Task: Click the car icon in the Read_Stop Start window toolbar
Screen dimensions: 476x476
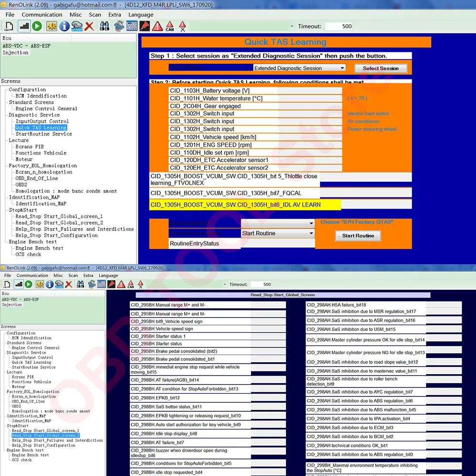Action: point(59,285)
